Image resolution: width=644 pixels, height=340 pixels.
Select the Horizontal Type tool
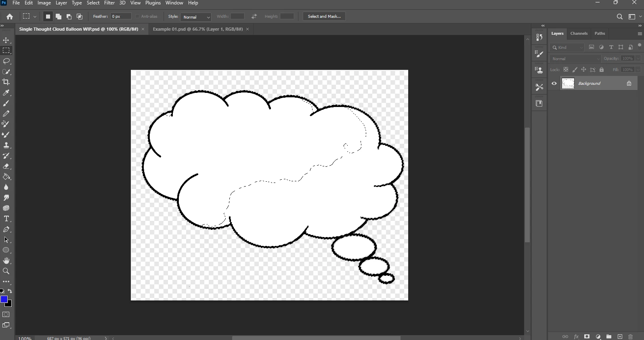[6, 218]
